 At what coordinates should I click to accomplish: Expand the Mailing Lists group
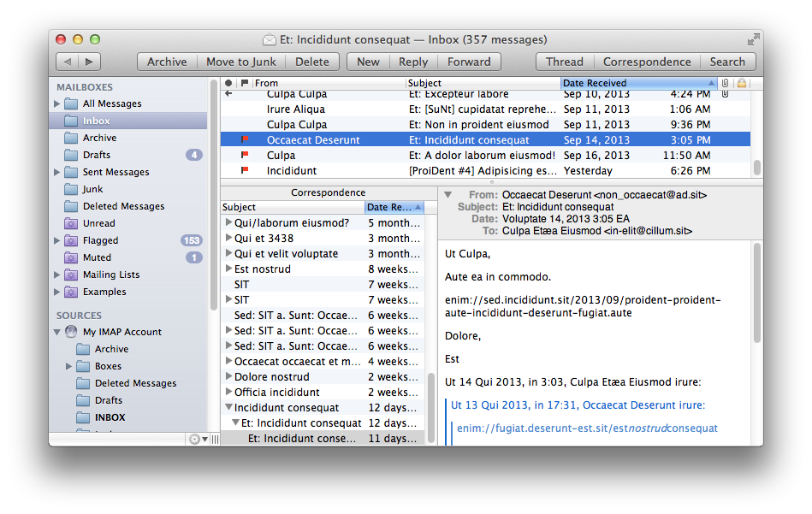pos(57,275)
